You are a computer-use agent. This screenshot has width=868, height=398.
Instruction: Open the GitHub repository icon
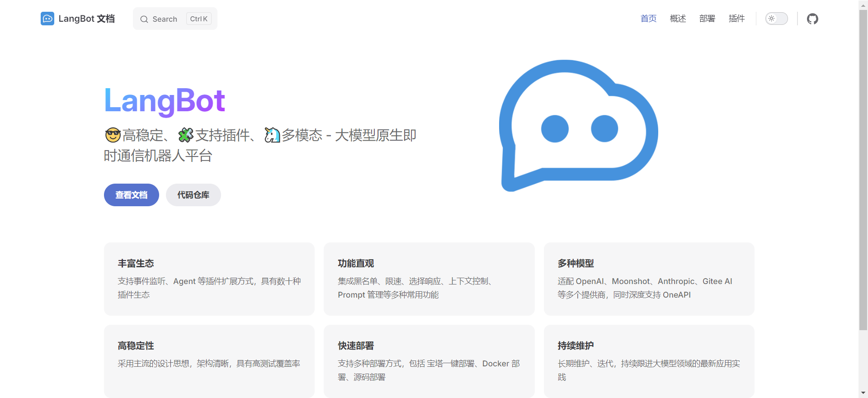[x=812, y=19]
